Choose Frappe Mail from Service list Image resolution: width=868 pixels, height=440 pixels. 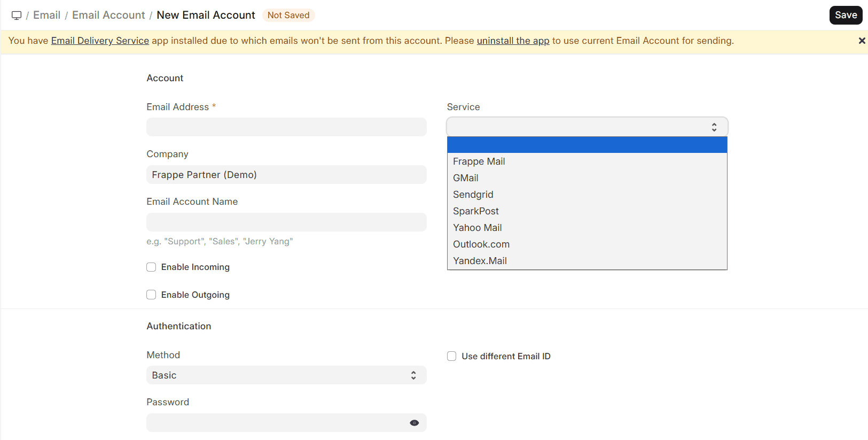587,161
